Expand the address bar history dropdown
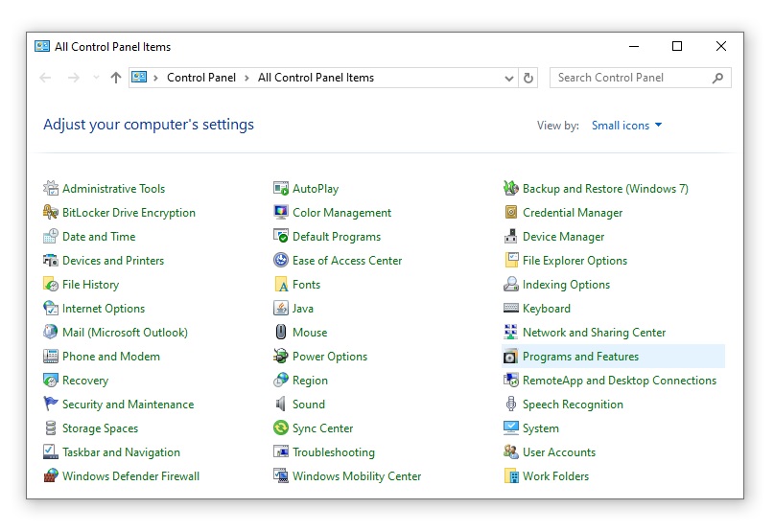774x532 pixels. [x=509, y=78]
